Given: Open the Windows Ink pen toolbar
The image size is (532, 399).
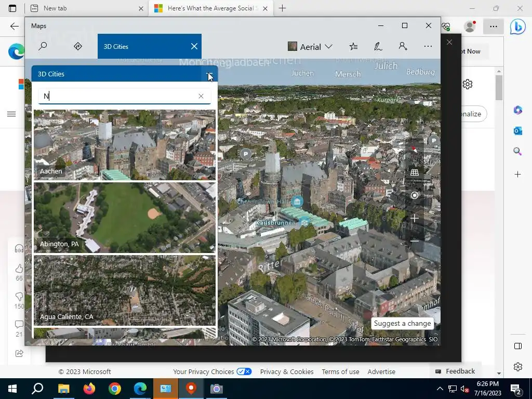Looking at the screenshot, I should point(378,46).
